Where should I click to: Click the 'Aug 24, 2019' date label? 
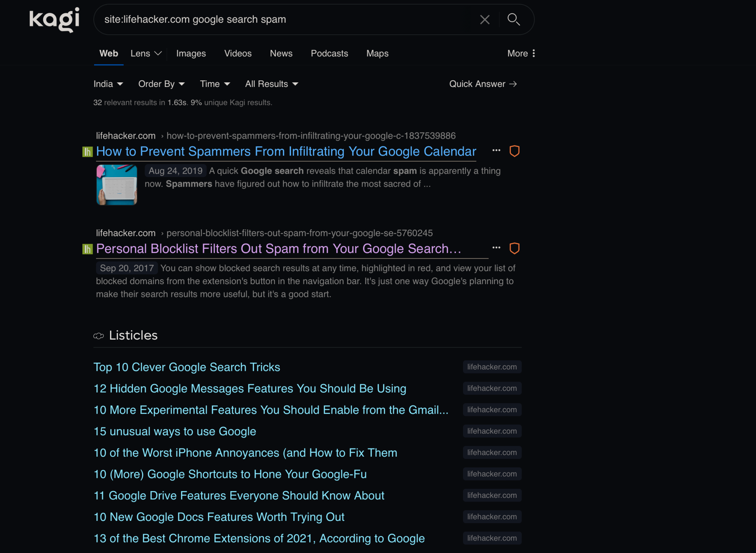[175, 171]
